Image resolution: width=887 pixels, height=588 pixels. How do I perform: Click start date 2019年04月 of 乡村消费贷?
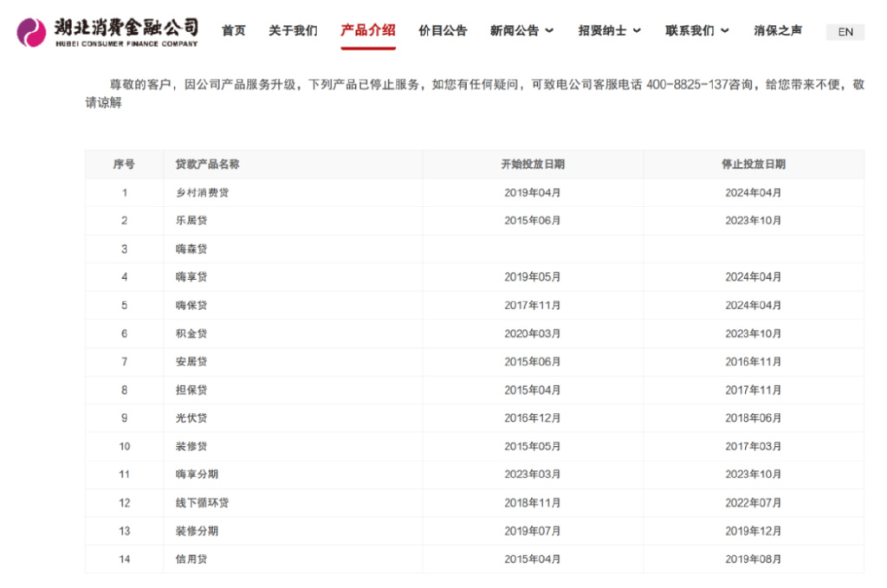pos(533,193)
